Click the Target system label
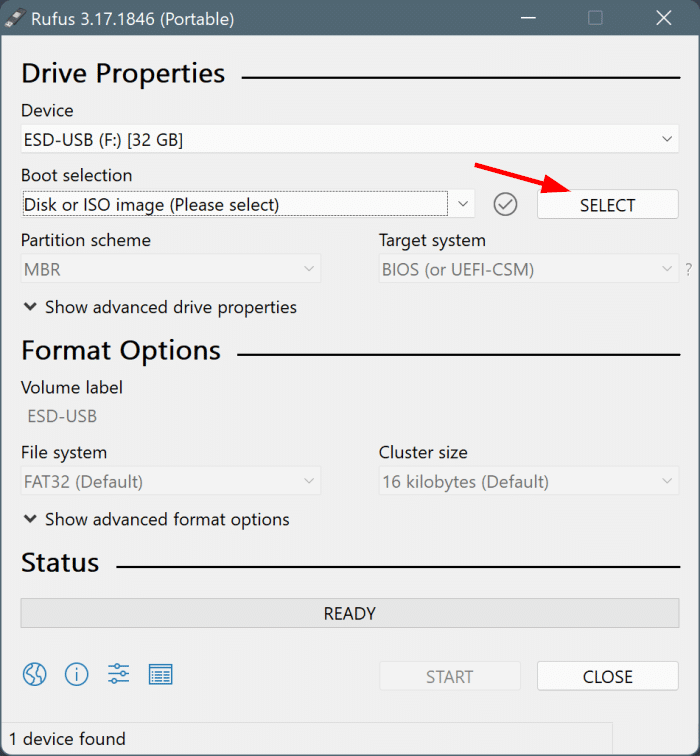The height and width of the screenshot is (756, 700). 432,241
